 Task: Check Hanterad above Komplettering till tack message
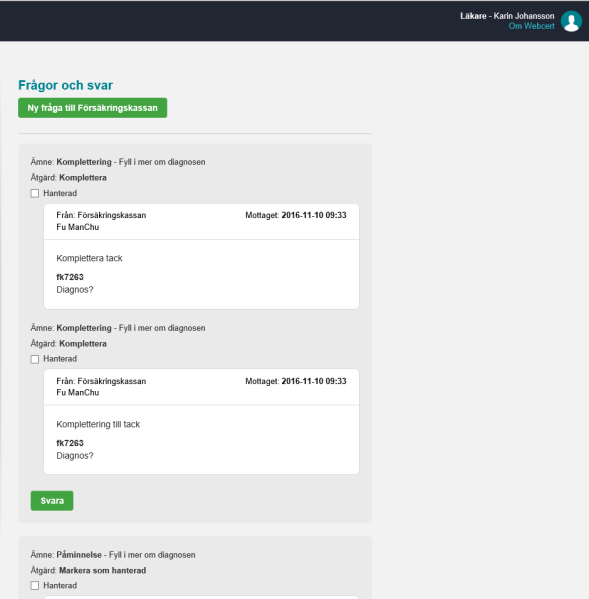click(35, 359)
